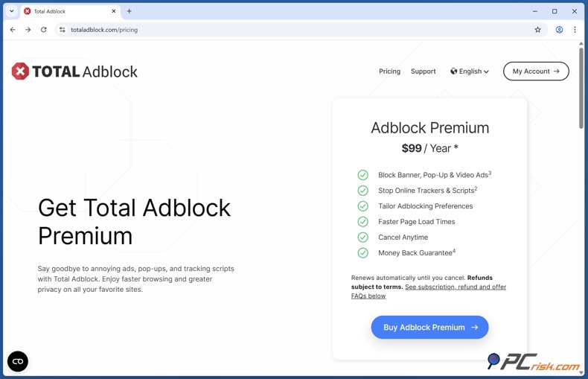Bookmark this page with star icon
The height and width of the screenshot is (379, 588).
[537, 30]
